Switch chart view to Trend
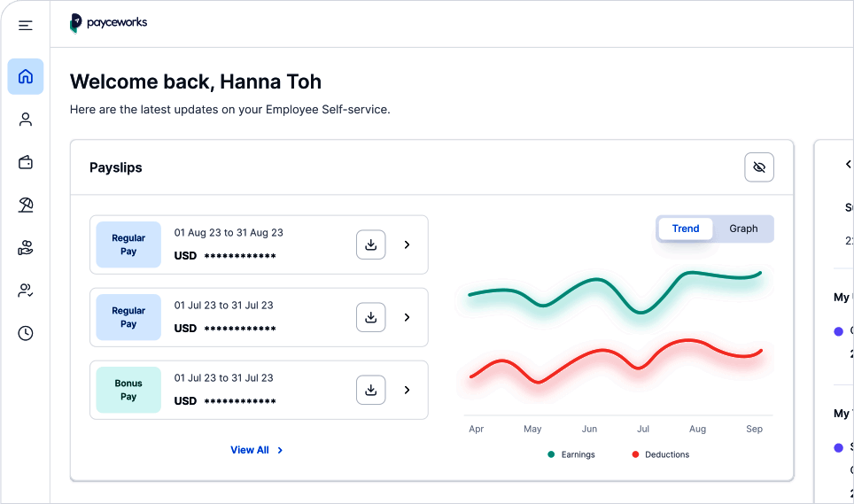 pyautogui.click(x=686, y=229)
